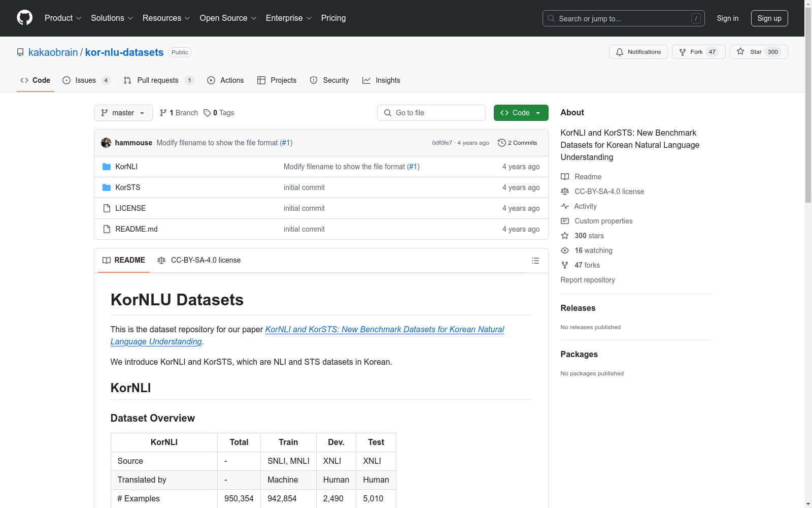This screenshot has height=508, width=812.
Task: Expand the Open Source menu
Action: tap(228, 18)
